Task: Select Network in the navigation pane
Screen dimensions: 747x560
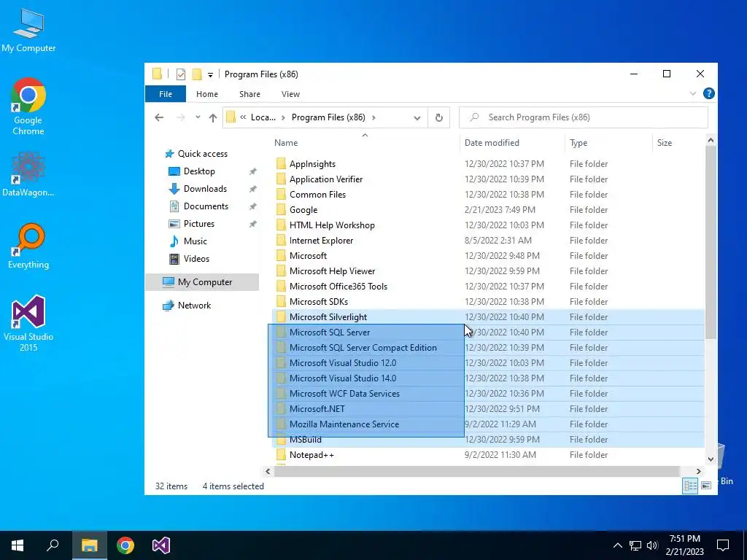Action: click(x=194, y=306)
